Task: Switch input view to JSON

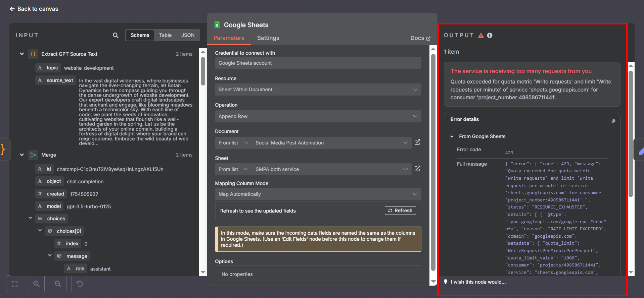Action: [188, 35]
